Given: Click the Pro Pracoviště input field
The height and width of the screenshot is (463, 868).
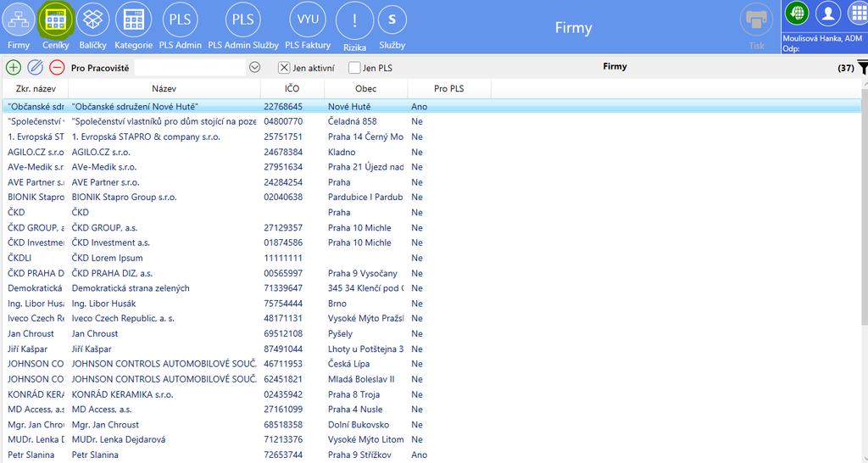Looking at the screenshot, I should pos(190,68).
